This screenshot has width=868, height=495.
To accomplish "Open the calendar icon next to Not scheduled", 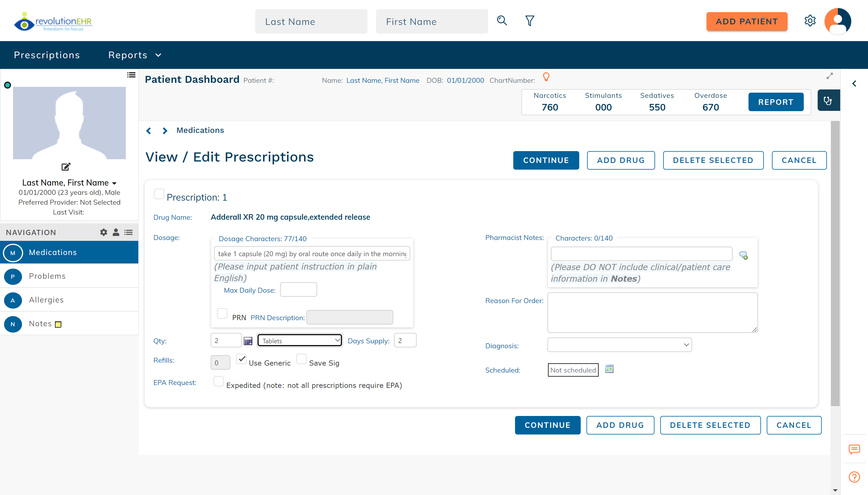I will point(609,368).
